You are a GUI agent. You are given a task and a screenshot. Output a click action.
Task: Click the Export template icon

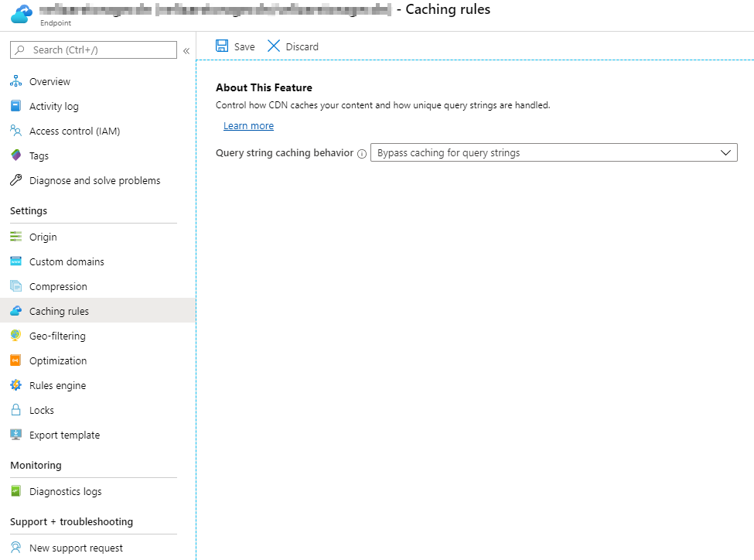pyautogui.click(x=16, y=435)
